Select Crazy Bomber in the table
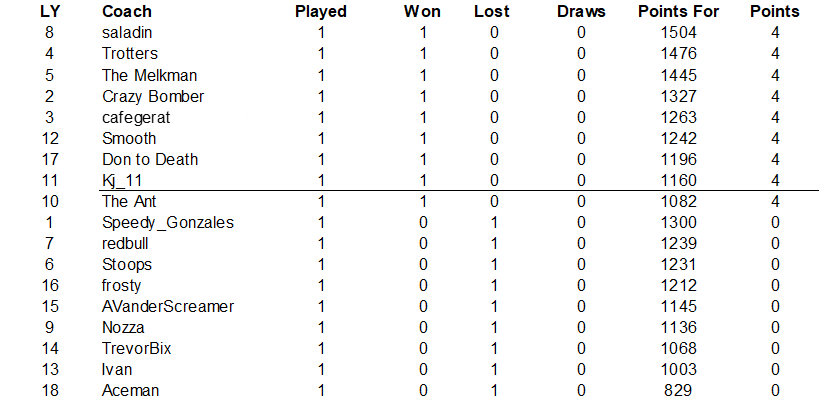 [153, 96]
